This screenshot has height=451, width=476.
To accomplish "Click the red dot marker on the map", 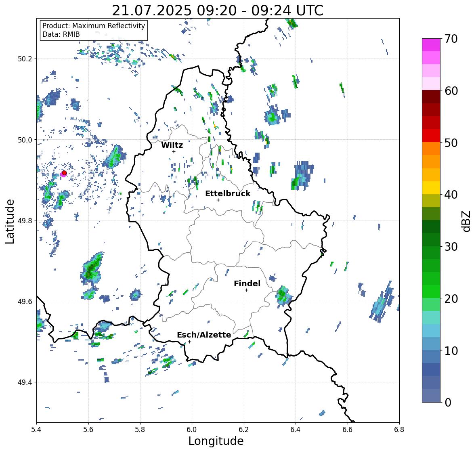I will pos(64,173).
